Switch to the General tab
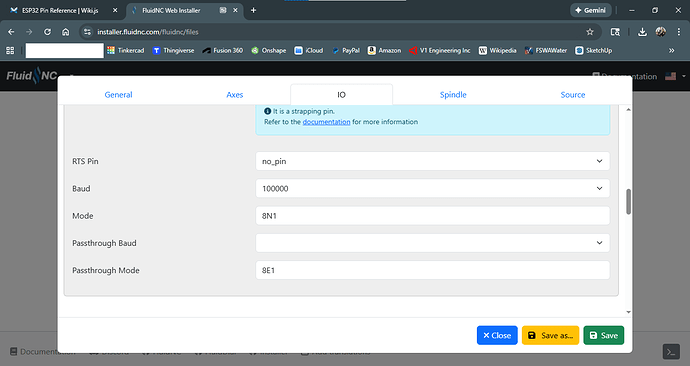The image size is (690, 366). click(118, 95)
